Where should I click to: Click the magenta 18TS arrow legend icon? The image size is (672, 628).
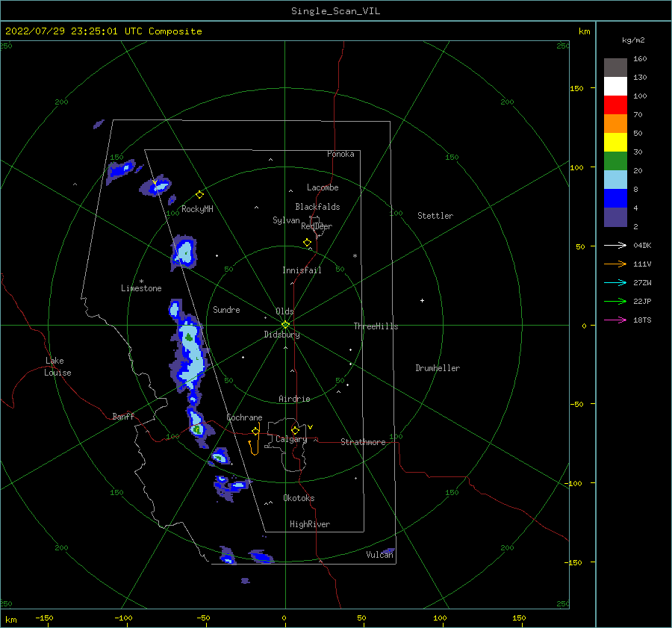pyautogui.click(x=615, y=320)
